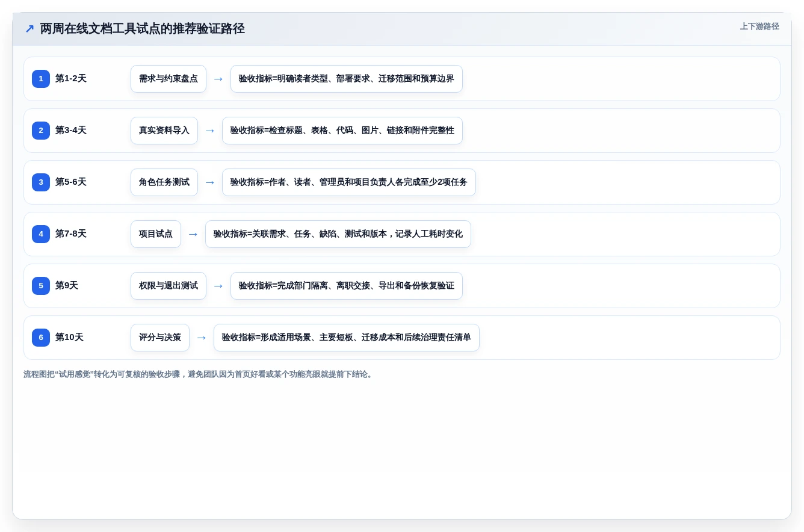This screenshot has height=532, width=804.
Task: Click the 需求与约束盘点 step box
Action: [169, 79]
